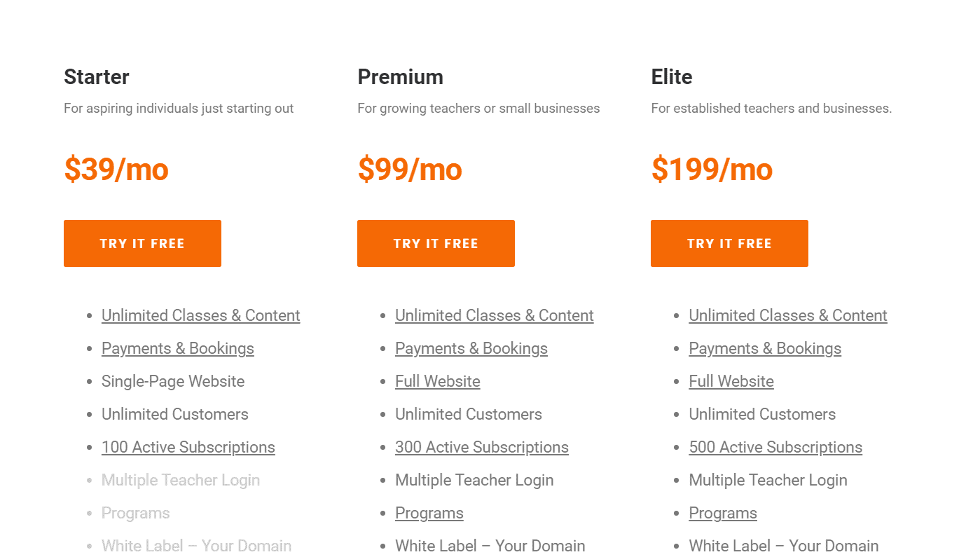Image resolution: width=980 pixels, height=557 pixels.
Task: Open 300 Active Subscriptions link
Action: tap(481, 447)
